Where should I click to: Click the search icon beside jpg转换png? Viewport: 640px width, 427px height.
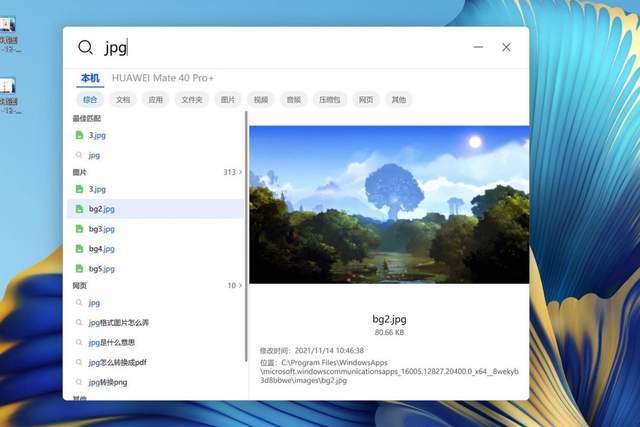[x=79, y=382]
